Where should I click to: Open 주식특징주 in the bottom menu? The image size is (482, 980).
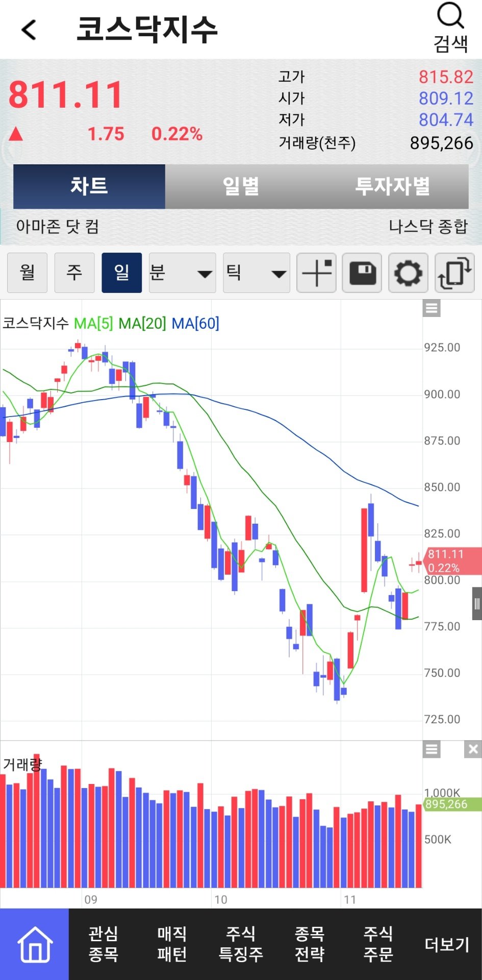tap(241, 944)
